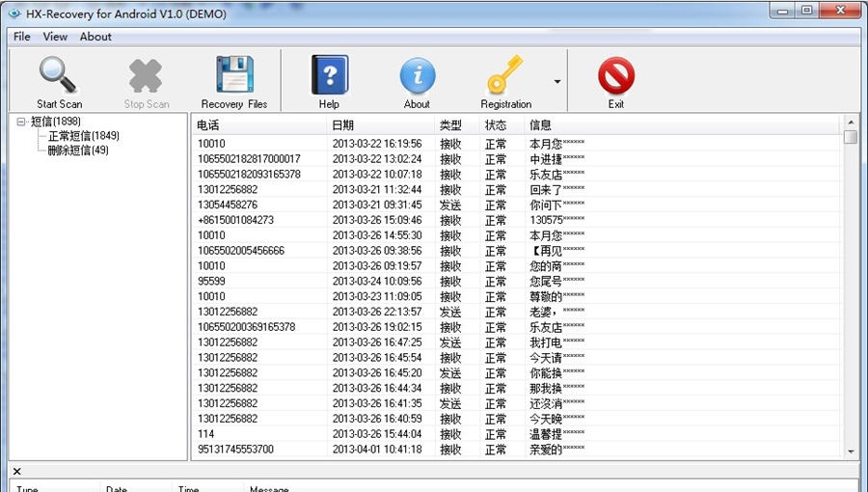Screen dimensions: 868x492
Task: Select row dated 2013-03-26 09:19:57
Action: pos(516,265)
